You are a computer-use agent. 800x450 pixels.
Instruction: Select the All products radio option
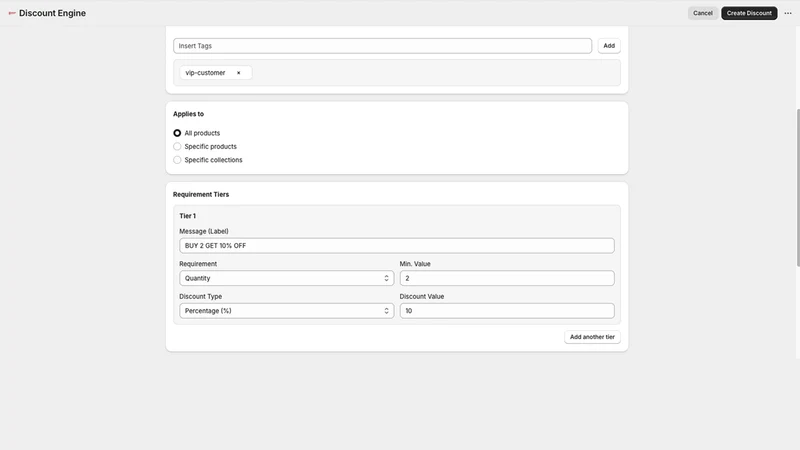pos(177,133)
